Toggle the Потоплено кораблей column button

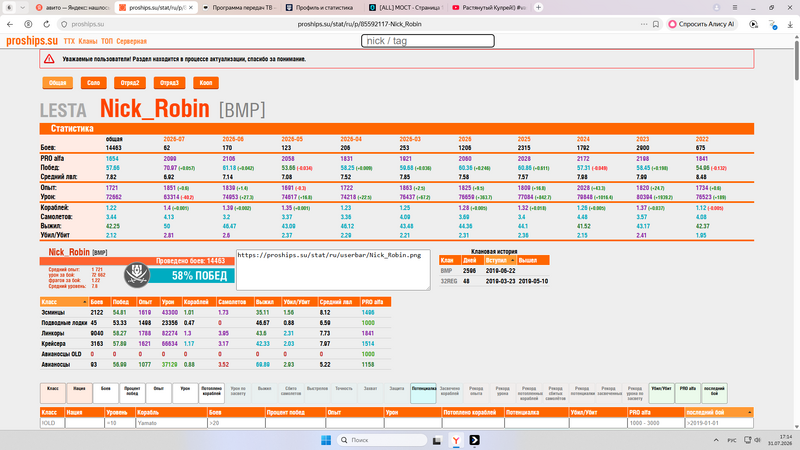point(211,393)
